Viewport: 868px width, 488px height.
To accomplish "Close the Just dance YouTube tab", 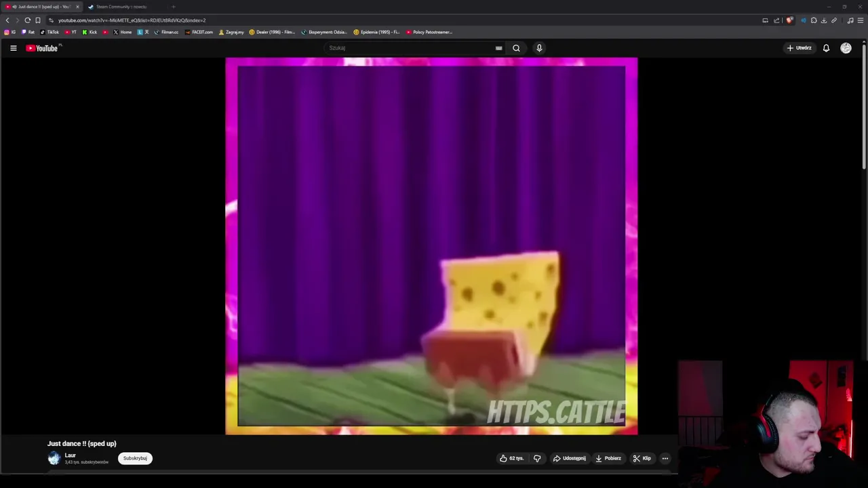I will [77, 7].
